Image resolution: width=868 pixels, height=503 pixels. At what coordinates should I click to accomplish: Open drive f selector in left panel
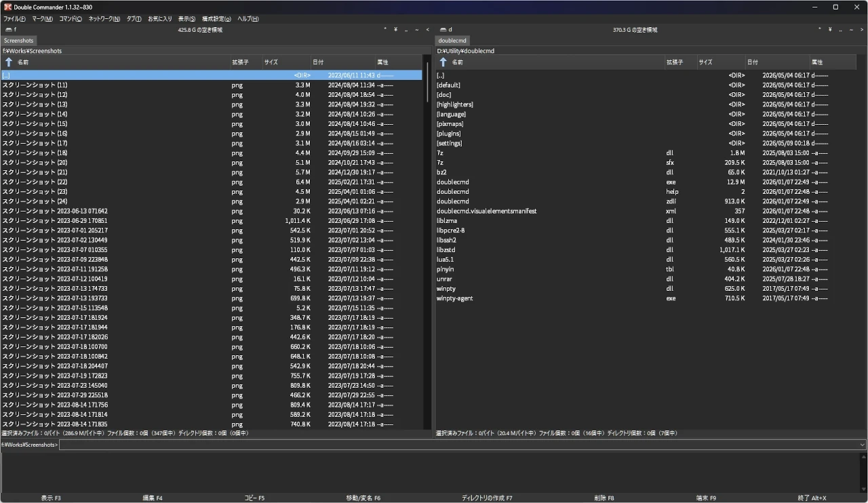(10, 30)
